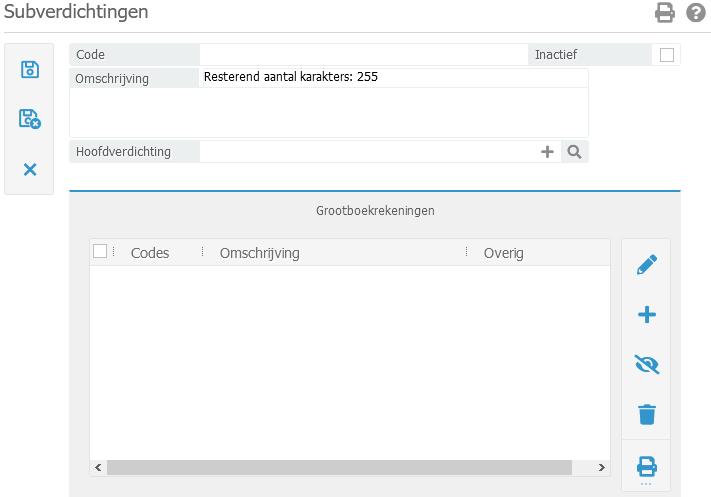The image size is (711, 497).
Task: Focus the Code input field
Action: click(363, 55)
